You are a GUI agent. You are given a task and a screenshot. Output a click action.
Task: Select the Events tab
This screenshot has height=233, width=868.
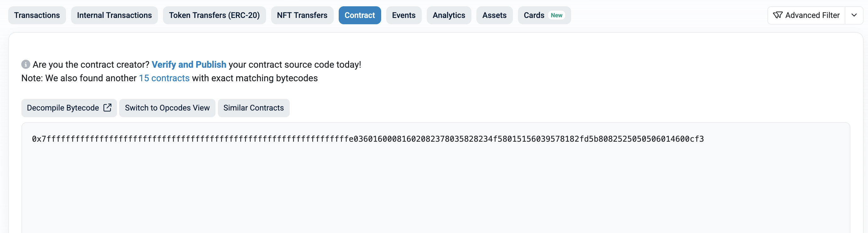pyautogui.click(x=404, y=15)
